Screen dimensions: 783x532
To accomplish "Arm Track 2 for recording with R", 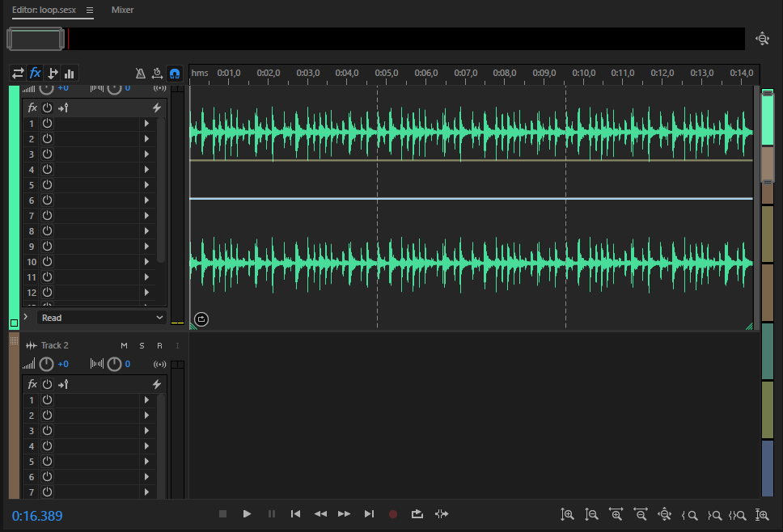I will coord(159,346).
